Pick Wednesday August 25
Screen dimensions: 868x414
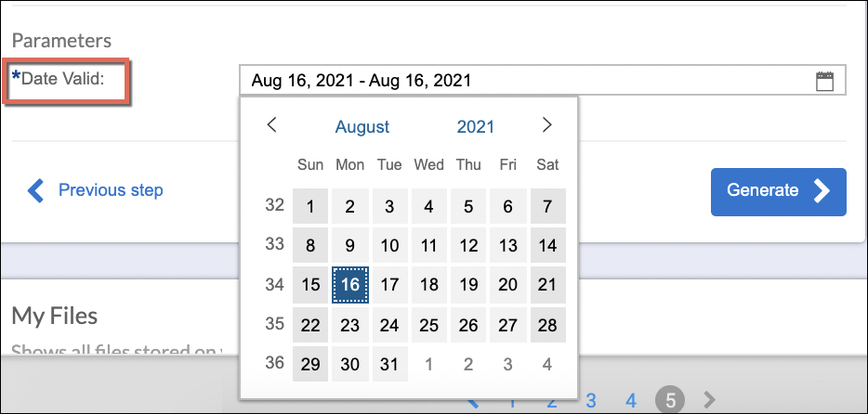coord(429,325)
